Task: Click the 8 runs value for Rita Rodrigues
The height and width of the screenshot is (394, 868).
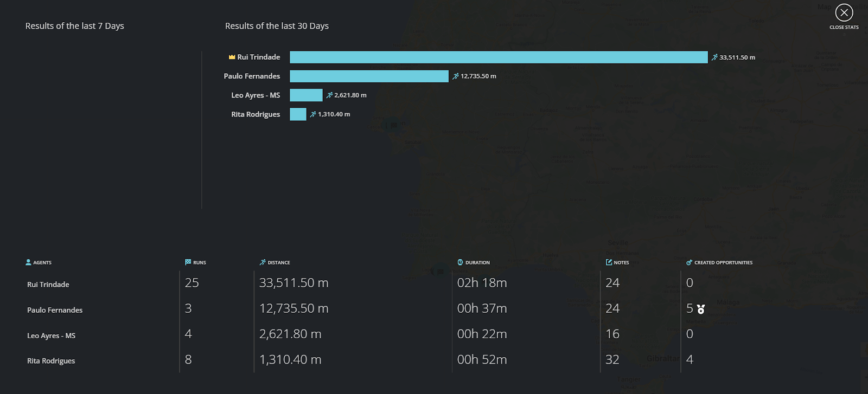Action: (188, 359)
